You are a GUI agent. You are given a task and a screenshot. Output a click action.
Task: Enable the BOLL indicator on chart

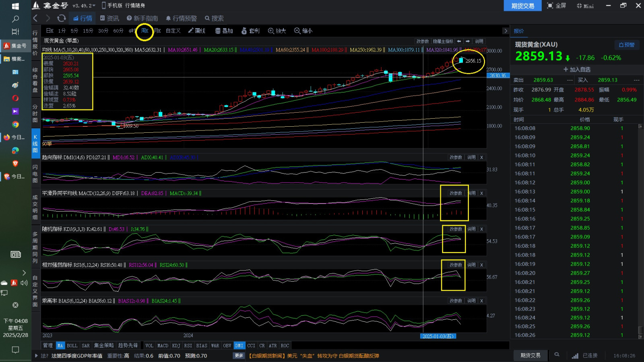click(x=72, y=346)
